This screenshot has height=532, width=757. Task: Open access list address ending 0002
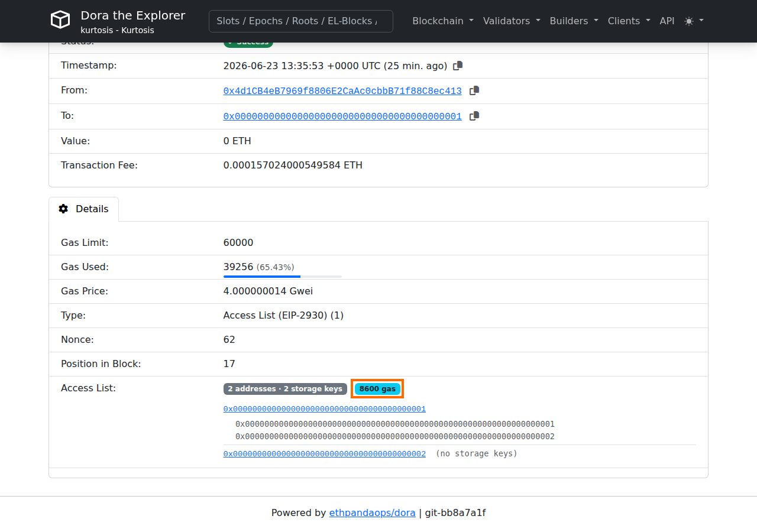pyautogui.click(x=325, y=454)
